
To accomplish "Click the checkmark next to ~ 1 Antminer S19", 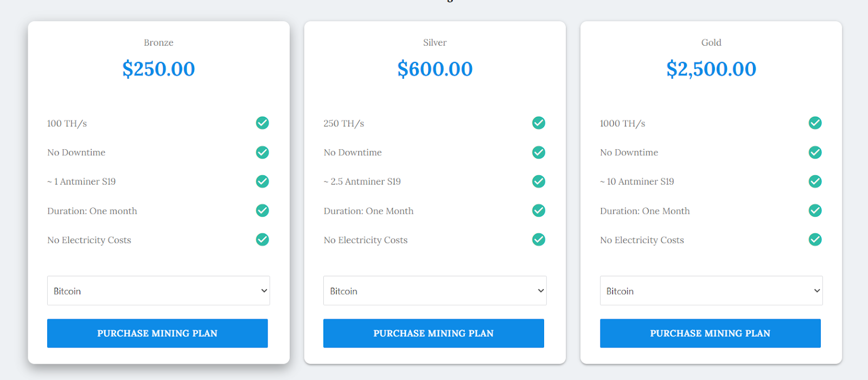I will pos(263,181).
